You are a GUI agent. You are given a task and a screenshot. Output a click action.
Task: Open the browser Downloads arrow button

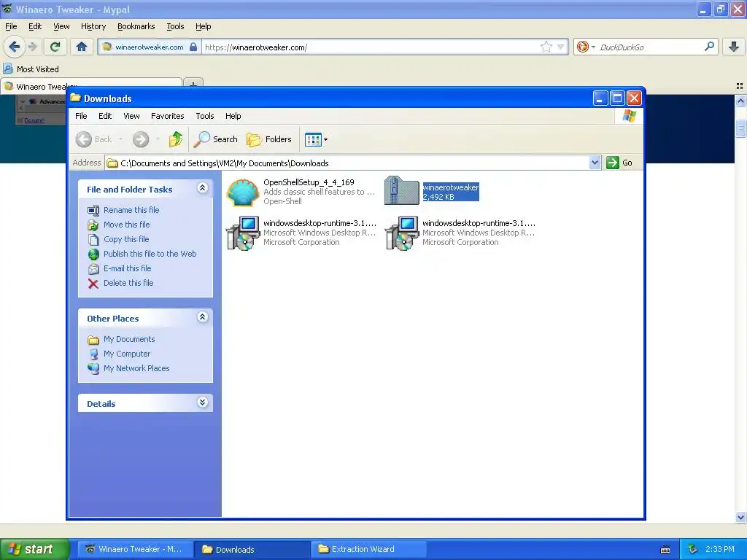click(x=734, y=47)
